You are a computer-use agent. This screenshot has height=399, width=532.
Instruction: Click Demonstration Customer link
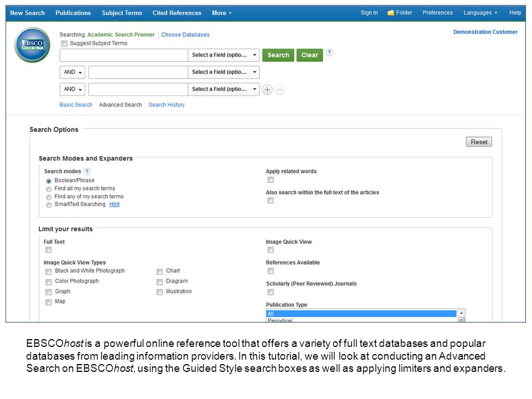click(x=485, y=32)
